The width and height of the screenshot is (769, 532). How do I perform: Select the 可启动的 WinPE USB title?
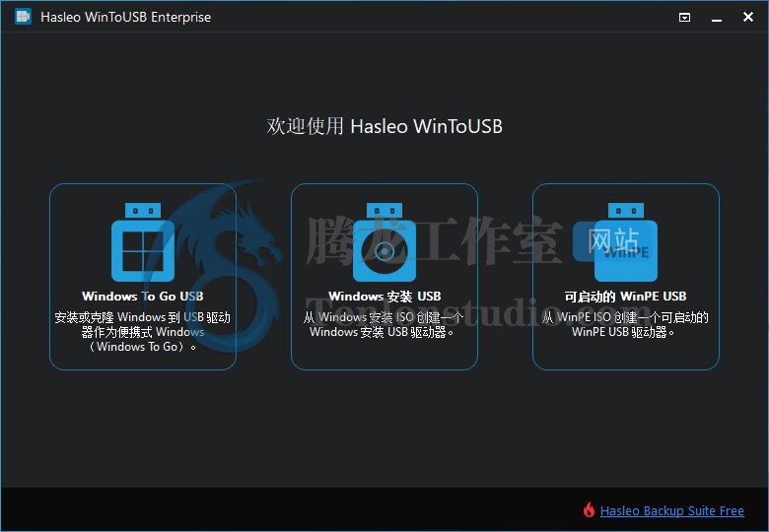click(625, 297)
